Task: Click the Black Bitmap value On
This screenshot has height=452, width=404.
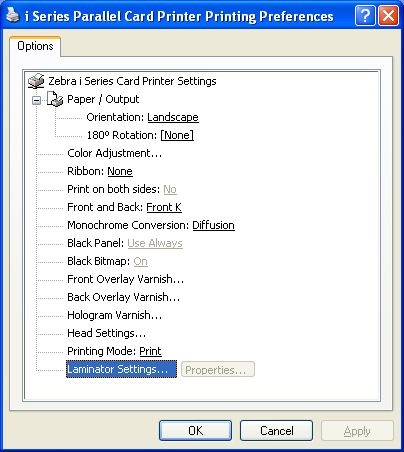Action: 140,261
